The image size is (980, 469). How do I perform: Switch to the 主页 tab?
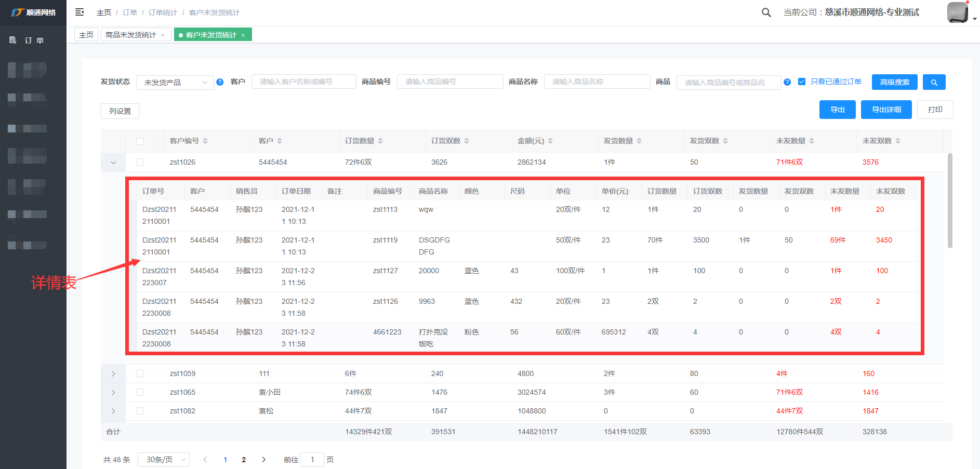coord(86,35)
